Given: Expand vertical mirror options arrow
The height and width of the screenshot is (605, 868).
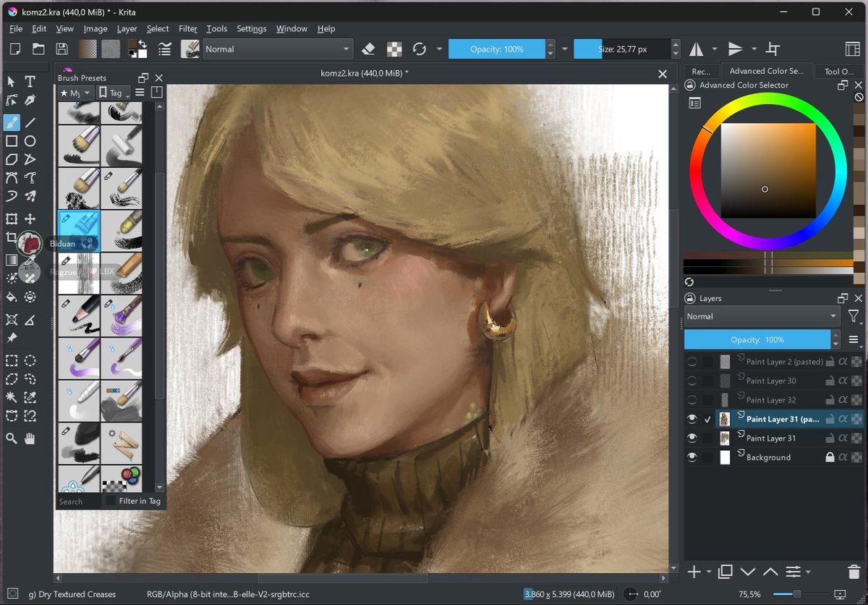Looking at the screenshot, I should (x=754, y=49).
